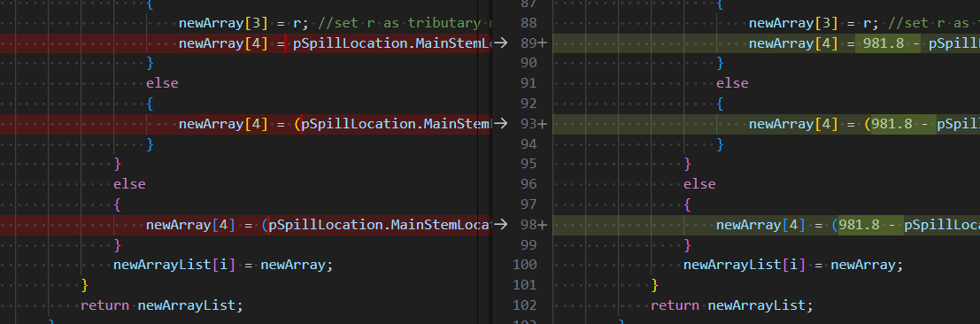Click the else keyword on line 96
Viewport: 980px width, 324px height.
coord(699,184)
